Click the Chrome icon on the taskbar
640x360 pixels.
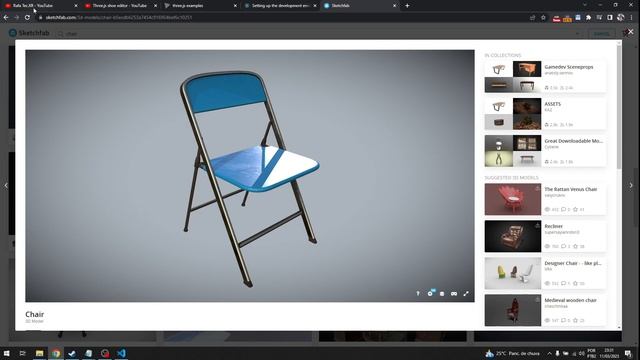pyautogui.click(x=56, y=353)
